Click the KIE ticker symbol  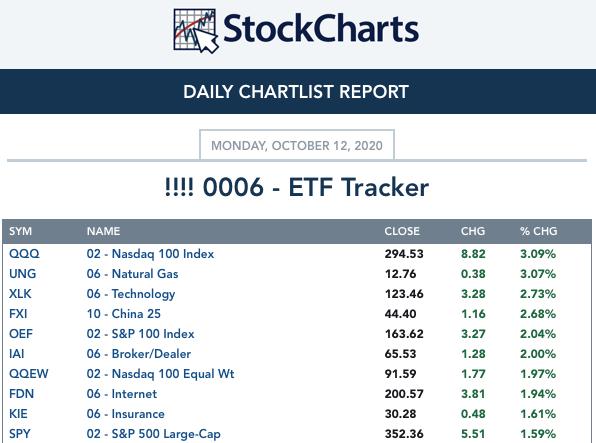18,414
